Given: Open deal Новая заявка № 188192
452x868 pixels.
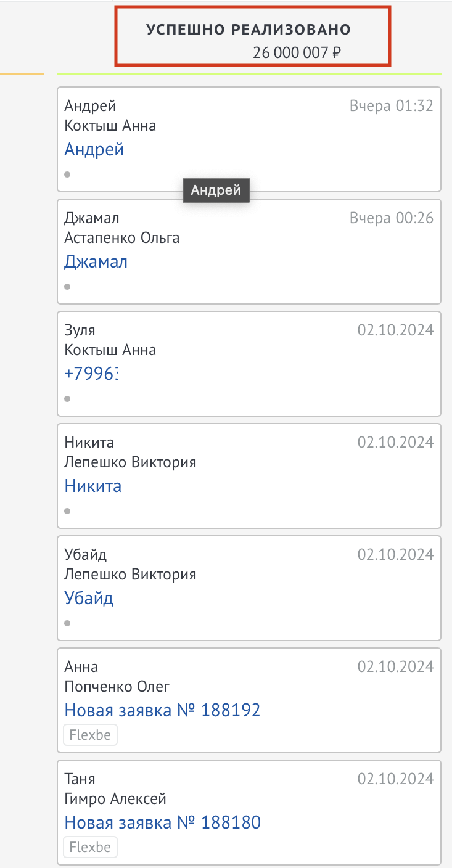Looking at the screenshot, I should pos(162,710).
